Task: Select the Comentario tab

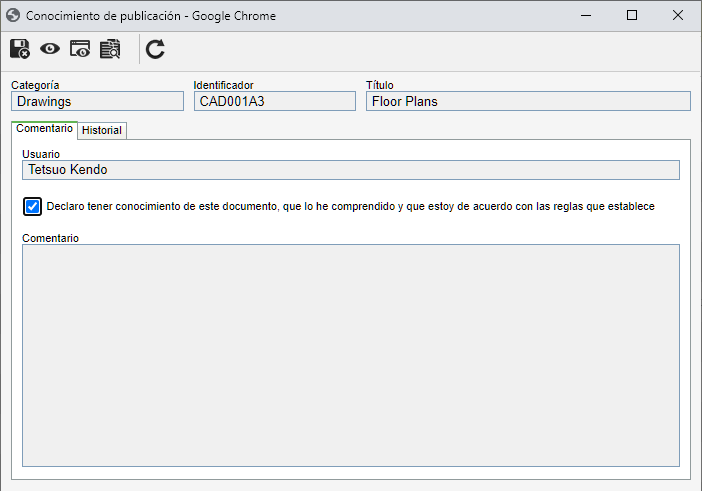Action: 44,129
